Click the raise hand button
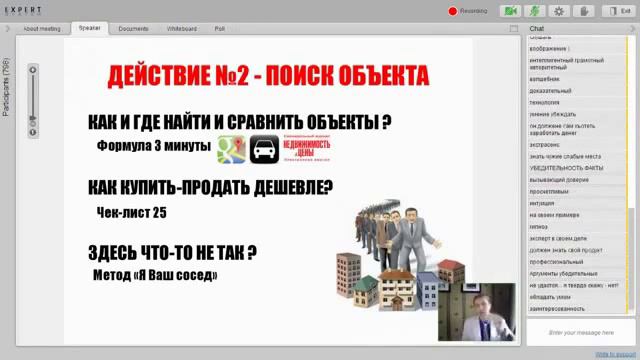Screen dimensions: 640x360 [584, 11]
